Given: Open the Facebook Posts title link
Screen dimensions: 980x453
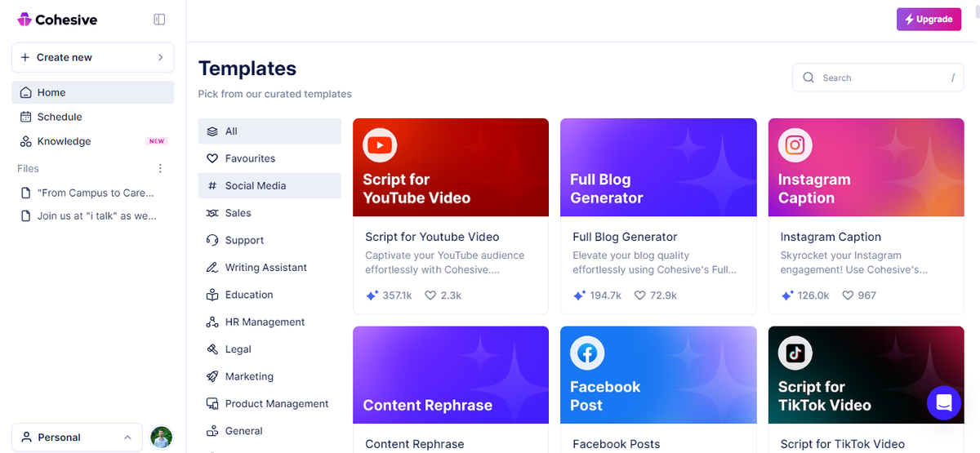Looking at the screenshot, I should (616, 444).
